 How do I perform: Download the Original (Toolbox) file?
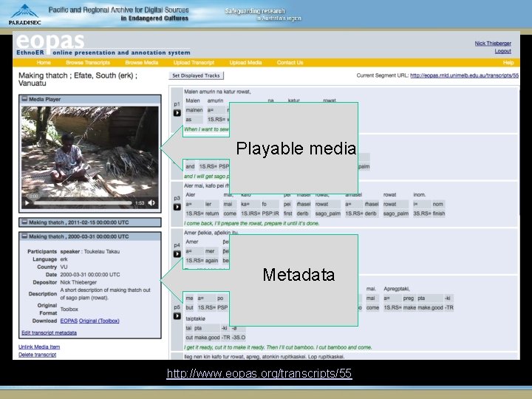[99, 321]
